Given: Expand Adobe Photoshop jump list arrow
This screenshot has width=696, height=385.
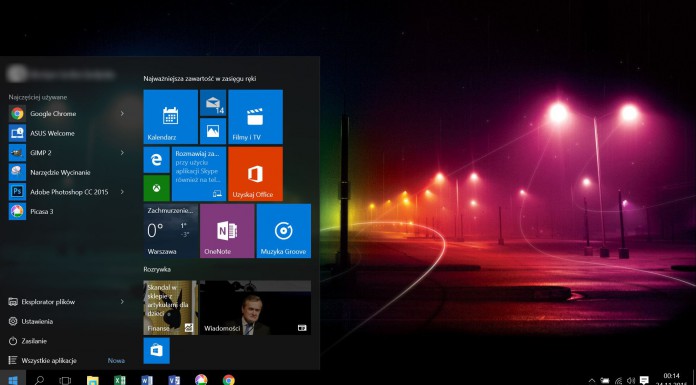Looking at the screenshot, I should (x=122, y=192).
